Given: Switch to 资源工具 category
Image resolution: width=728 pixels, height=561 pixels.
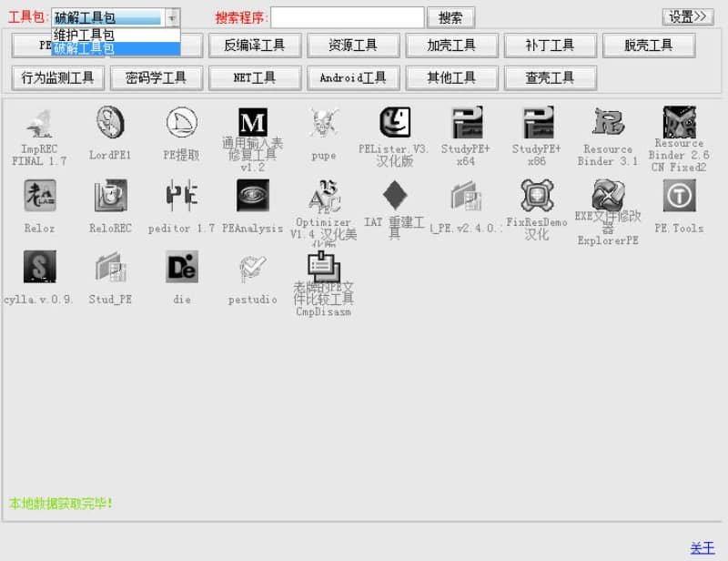Looking at the screenshot, I should point(353,46).
